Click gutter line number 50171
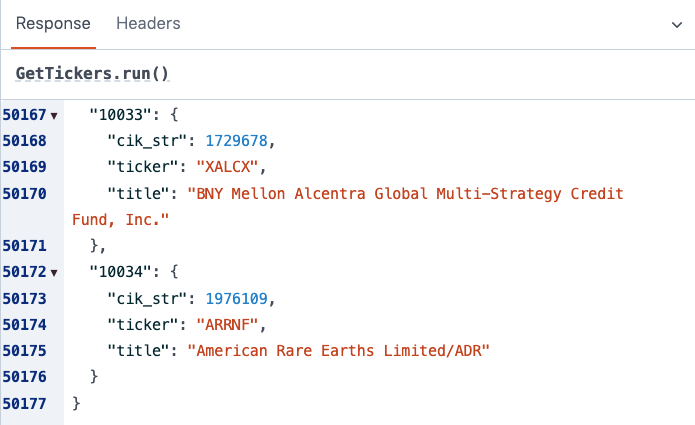Screen dimensions: 695x425 pyautogui.click(x=25, y=245)
